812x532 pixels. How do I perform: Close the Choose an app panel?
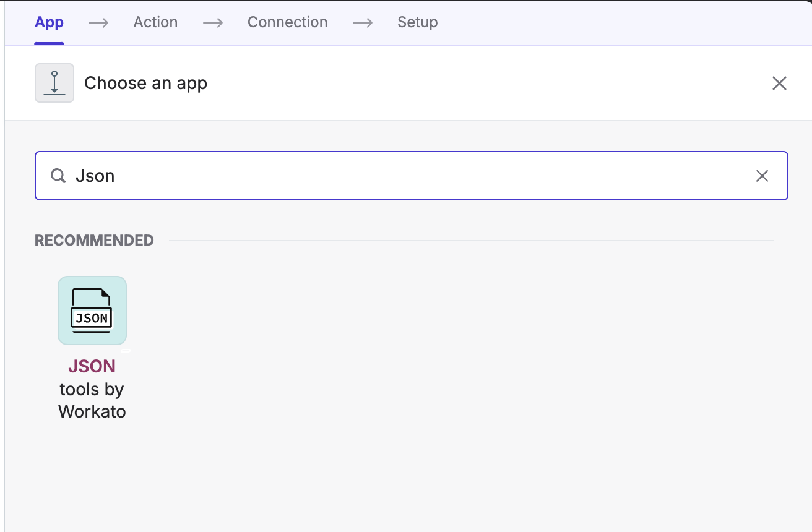point(779,84)
